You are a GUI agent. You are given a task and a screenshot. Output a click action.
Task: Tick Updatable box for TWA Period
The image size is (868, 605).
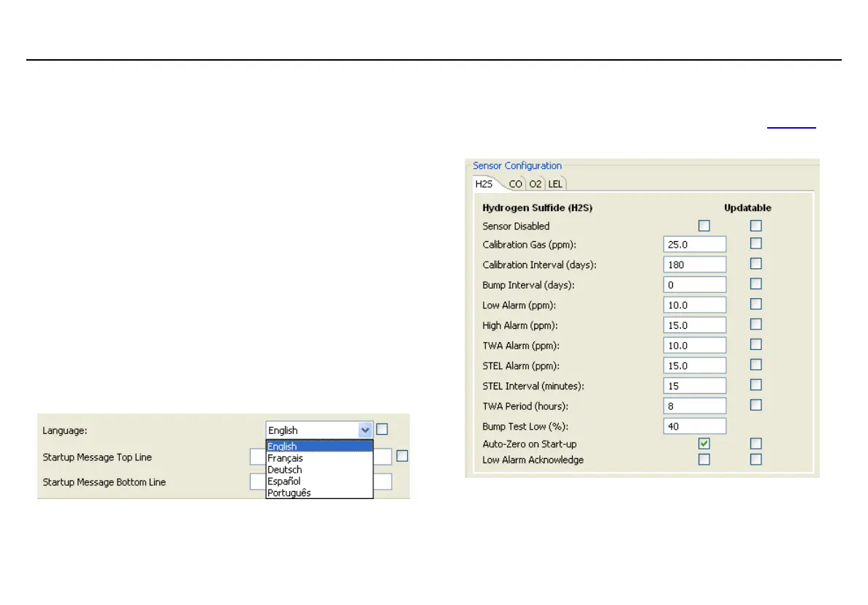coord(755,405)
